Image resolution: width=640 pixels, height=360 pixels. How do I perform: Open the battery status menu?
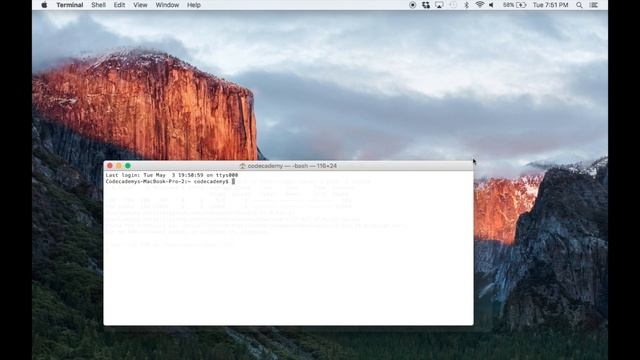tap(514, 5)
